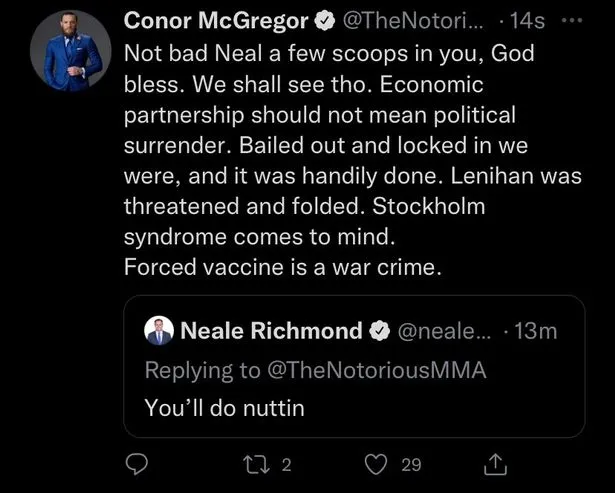
Task: Click the retweet count showing 2
Action: point(287,465)
